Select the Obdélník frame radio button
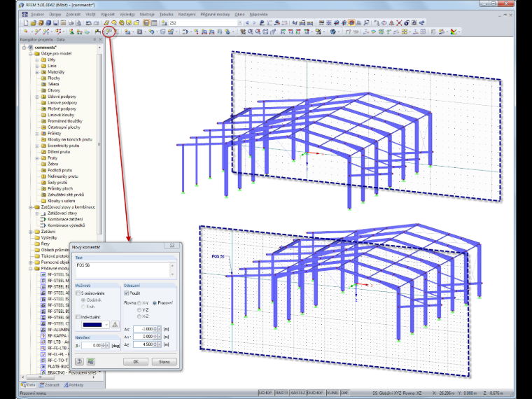The image size is (532, 399). (83, 300)
